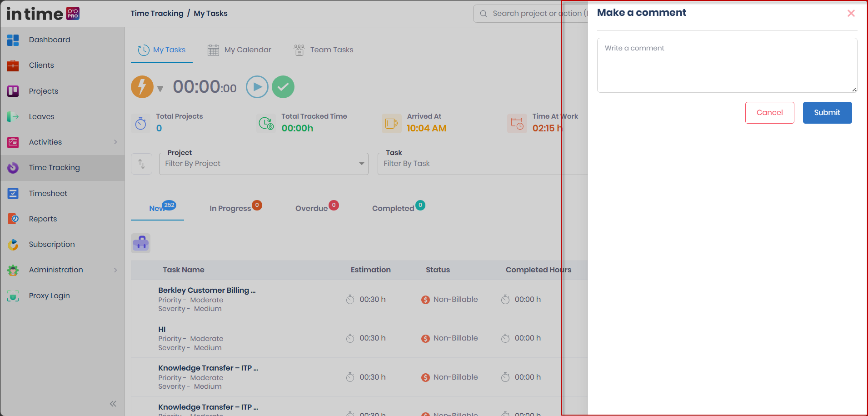Expand the Administration submenu chevron
Screen dimensions: 868x416
[115, 270]
